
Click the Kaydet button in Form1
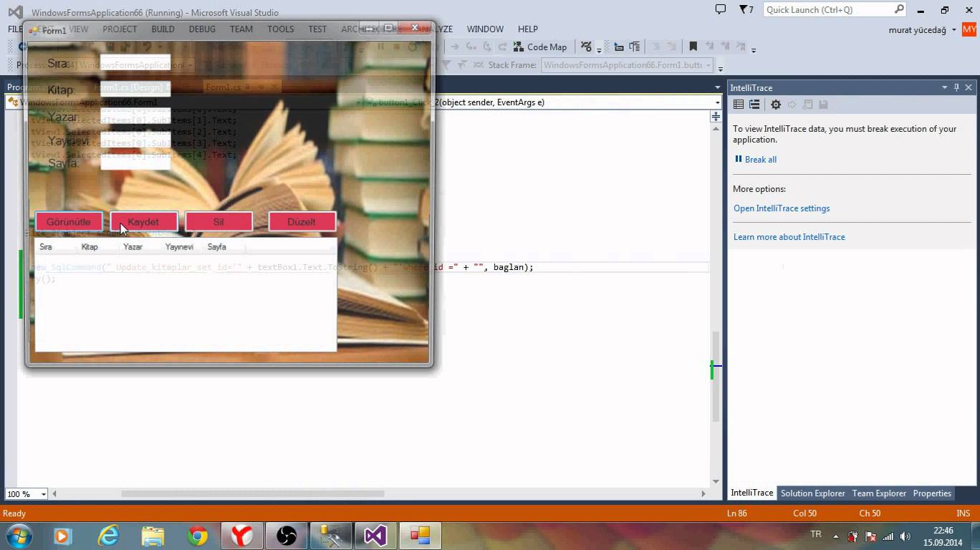pyautogui.click(x=143, y=222)
